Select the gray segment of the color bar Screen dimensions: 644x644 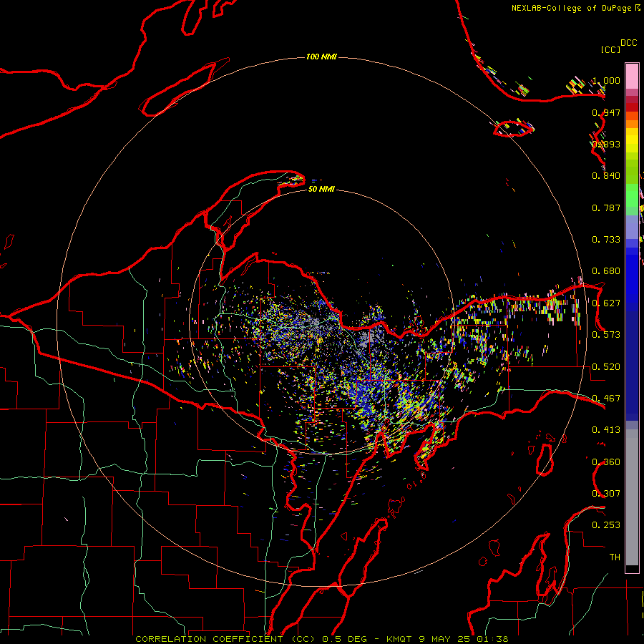[632, 497]
